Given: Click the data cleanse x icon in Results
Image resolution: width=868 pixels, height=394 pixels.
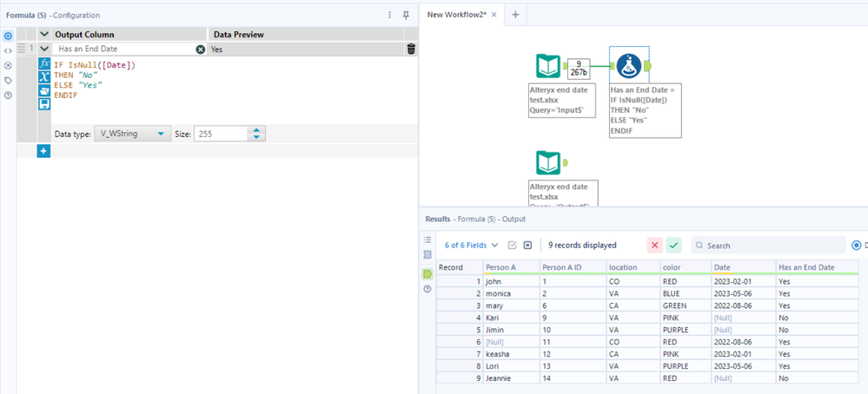Looking at the screenshot, I should click(x=527, y=245).
